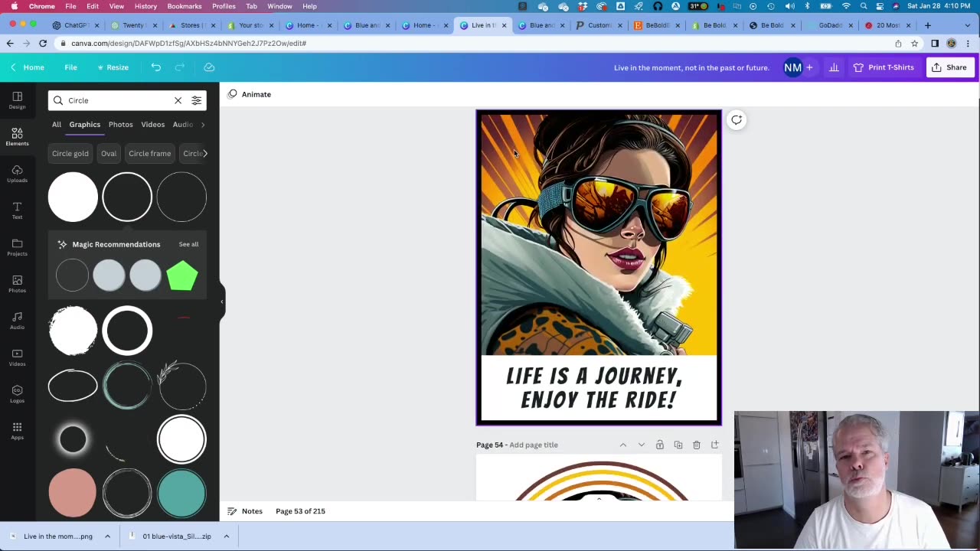Click the Redo arrow in Canva header
This screenshot has width=980, height=551.
[x=180, y=67]
